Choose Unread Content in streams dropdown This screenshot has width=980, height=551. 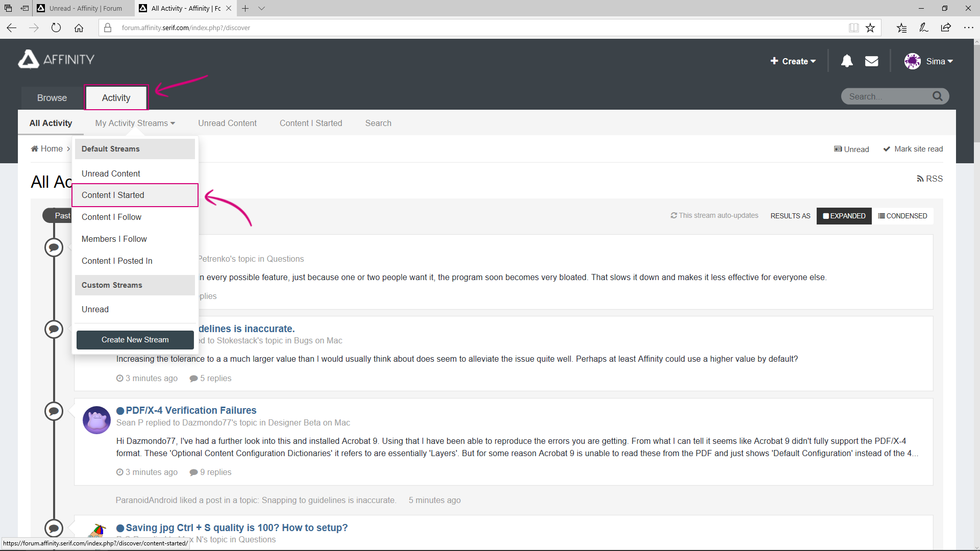pyautogui.click(x=135, y=173)
